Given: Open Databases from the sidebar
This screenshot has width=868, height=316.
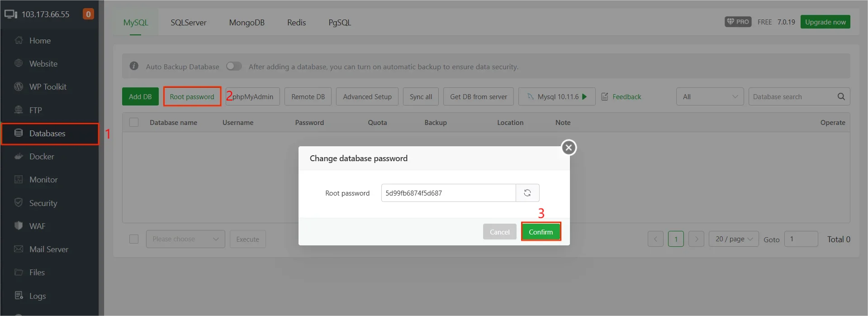Looking at the screenshot, I should tap(47, 134).
